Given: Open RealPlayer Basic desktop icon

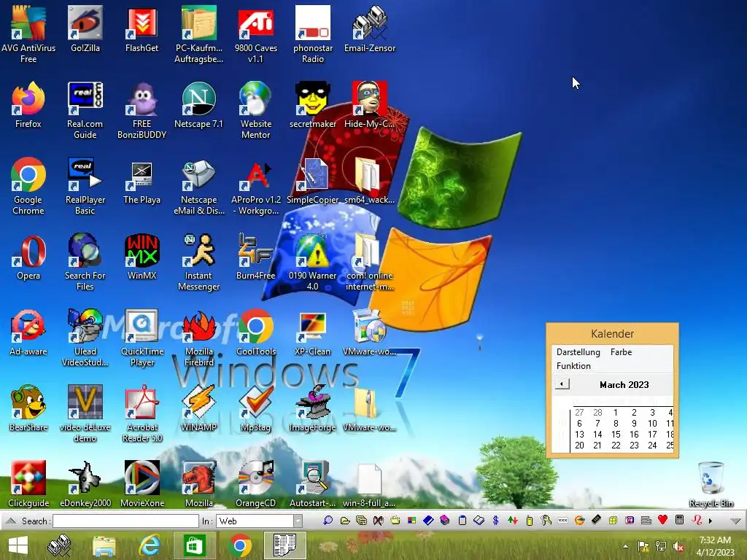Looking at the screenshot, I should tap(85, 186).
